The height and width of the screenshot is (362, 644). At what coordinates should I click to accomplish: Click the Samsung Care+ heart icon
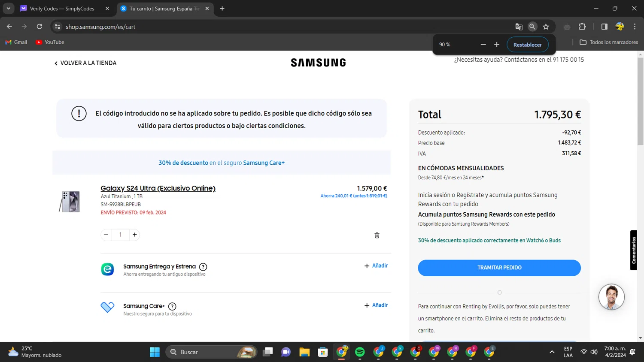tap(107, 307)
